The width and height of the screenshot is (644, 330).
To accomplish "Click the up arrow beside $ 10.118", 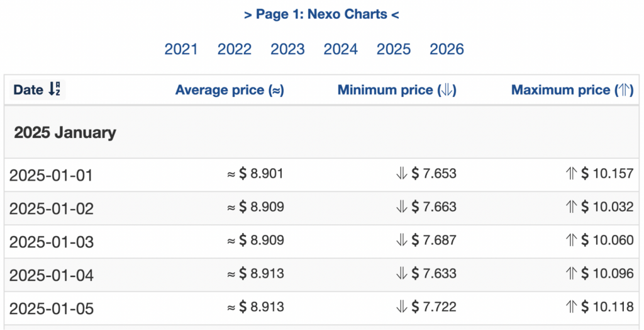I will pos(571,307).
